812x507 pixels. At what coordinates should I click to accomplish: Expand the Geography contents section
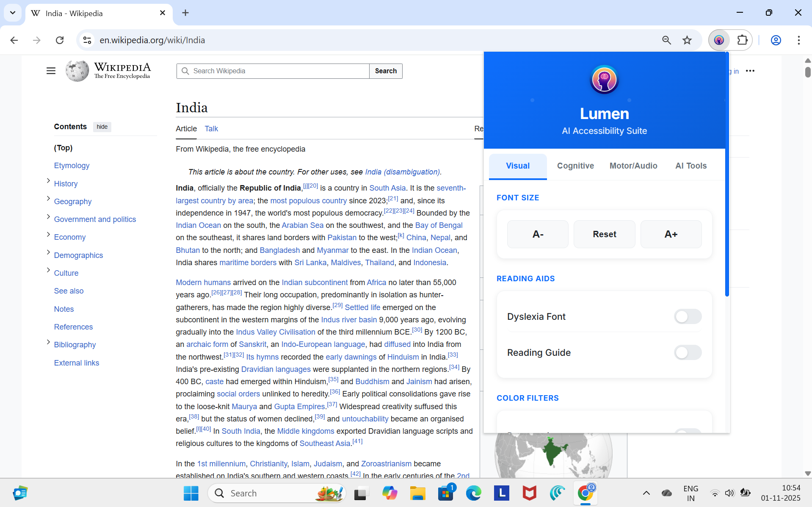pyautogui.click(x=48, y=199)
